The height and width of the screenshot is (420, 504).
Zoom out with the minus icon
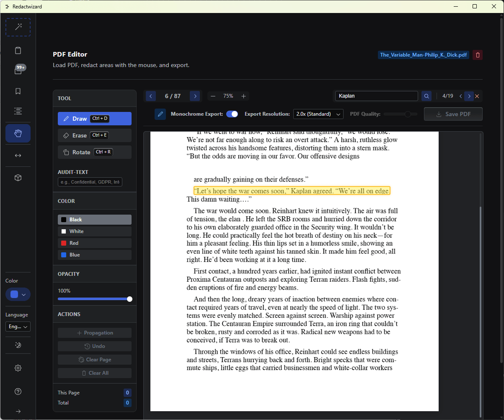(x=213, y=96)
